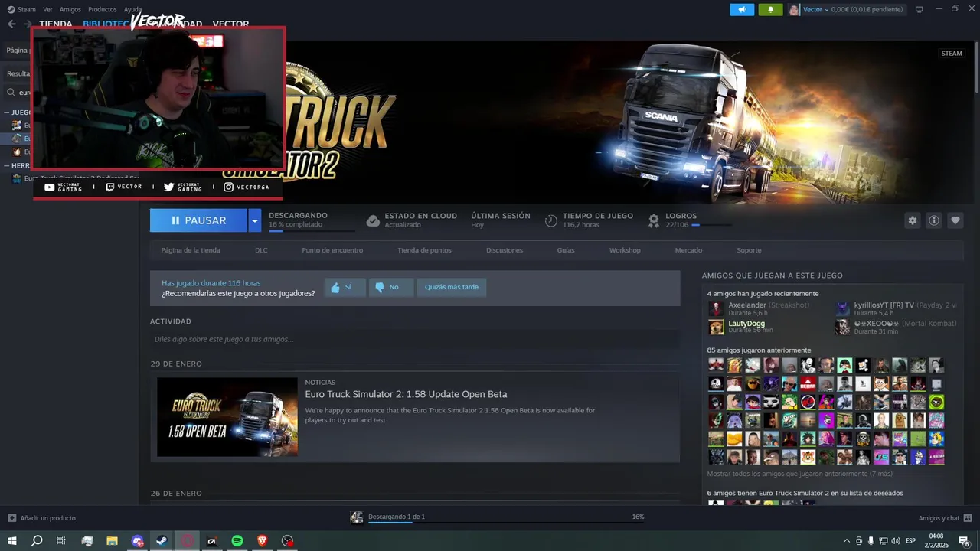Switch to the VECTOR profile tab
This screenshot has width=980, height=551.
pyautogui.click(x=230, y=24)
